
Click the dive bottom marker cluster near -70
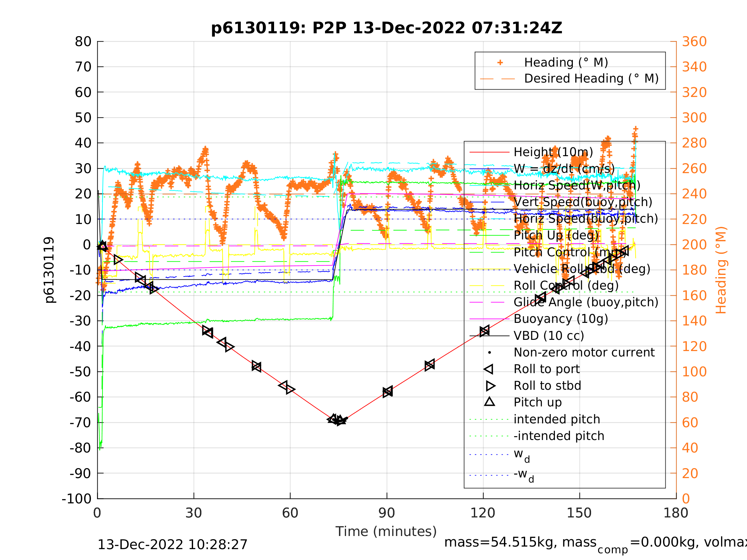tap(337, 420)
